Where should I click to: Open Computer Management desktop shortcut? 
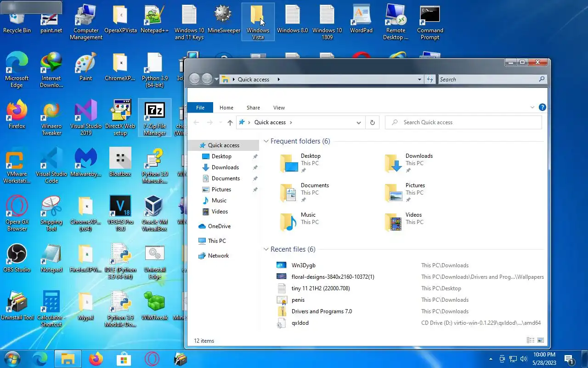[x=86, y=23]
